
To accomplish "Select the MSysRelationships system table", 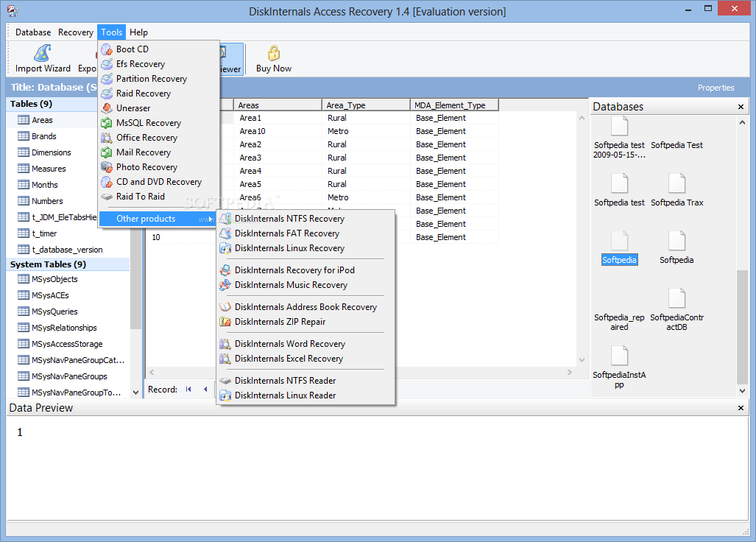I will tap(64, 328).
